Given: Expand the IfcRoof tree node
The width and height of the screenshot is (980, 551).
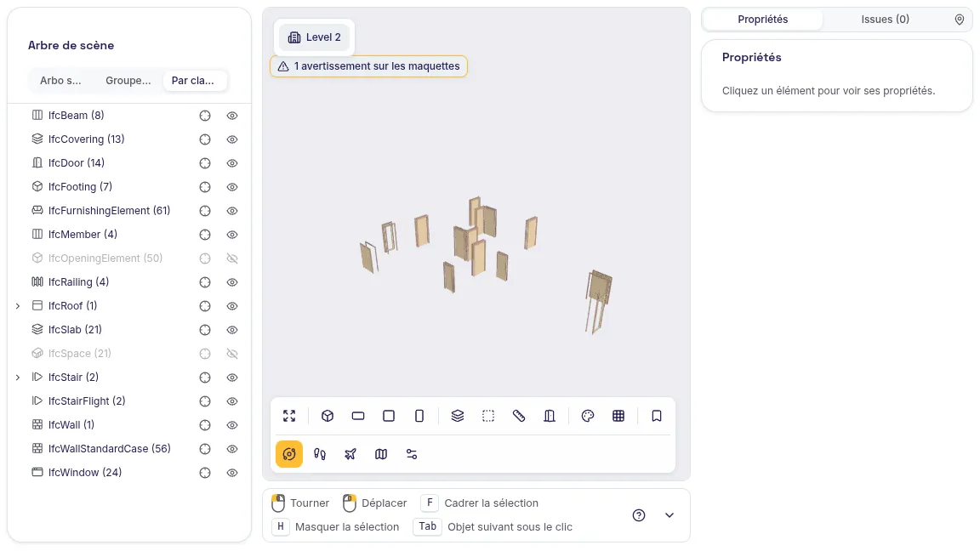Looking at the screenshot, I should [x=18, y=306].
